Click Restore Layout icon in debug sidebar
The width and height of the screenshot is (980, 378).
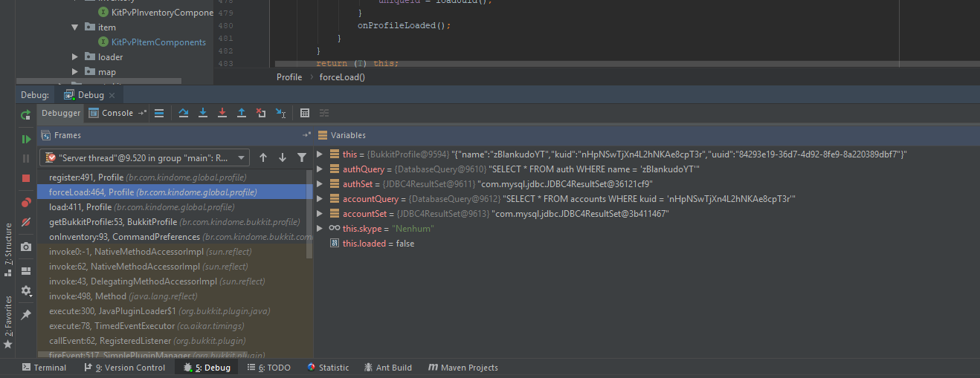click(26, 271)
